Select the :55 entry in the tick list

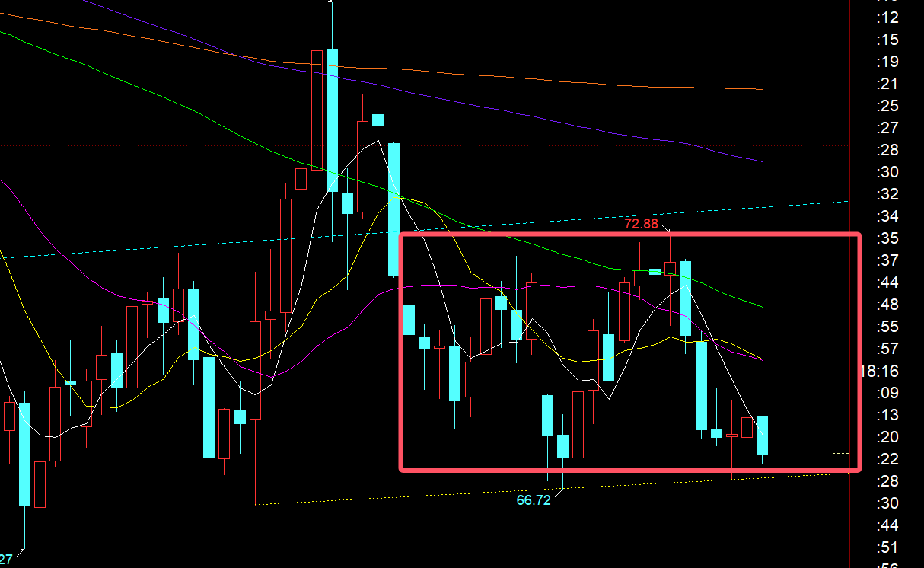(887, 327)
